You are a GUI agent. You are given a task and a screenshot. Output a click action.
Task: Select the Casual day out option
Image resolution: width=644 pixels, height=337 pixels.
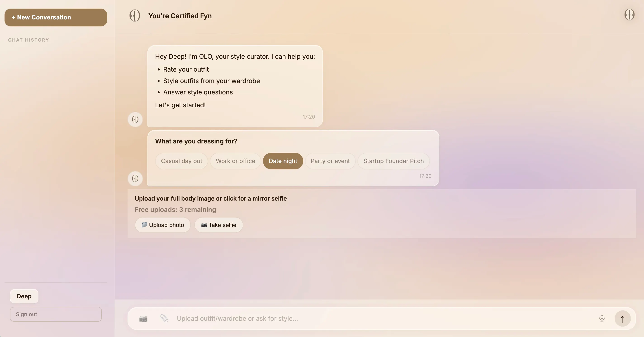pos(182,161)
